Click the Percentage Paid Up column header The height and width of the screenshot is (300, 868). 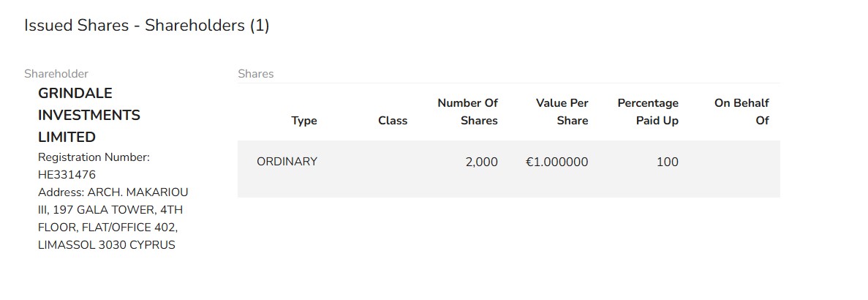click(x=648, y=112)
